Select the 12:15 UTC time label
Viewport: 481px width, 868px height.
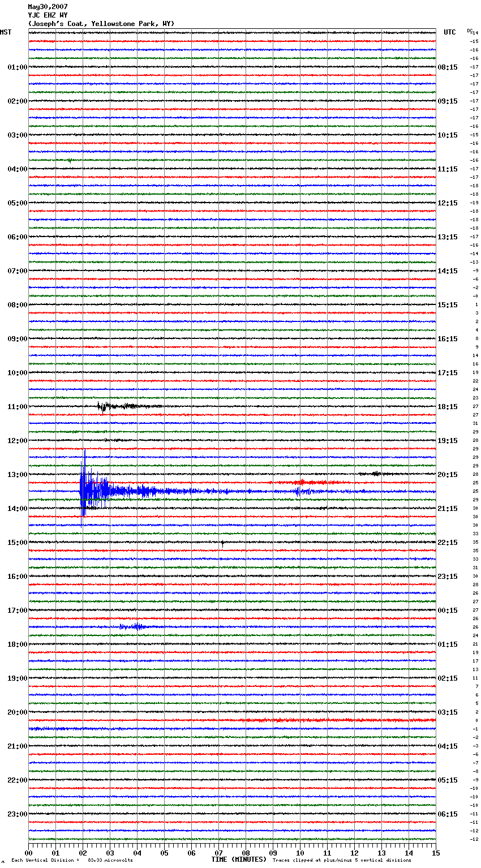tap(448, 203)
